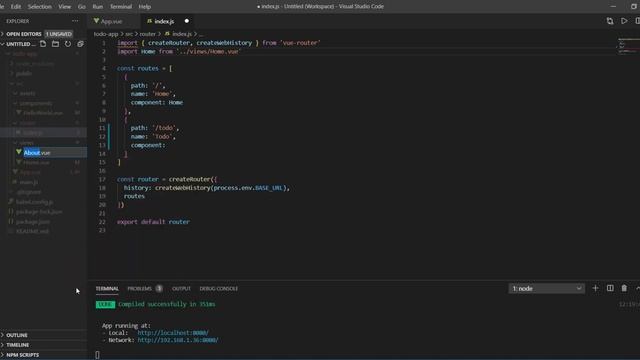Open explorer more actions ellipsis
The image size is (640, 360).
[75, 21]
